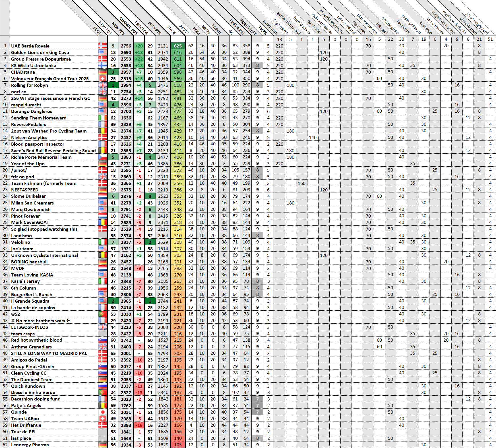This screenshot has height=448, width=496.
Task: Click team name Sven`s Red Bull Reverse Pedaling Squad
Action: [x=53, y=150]
